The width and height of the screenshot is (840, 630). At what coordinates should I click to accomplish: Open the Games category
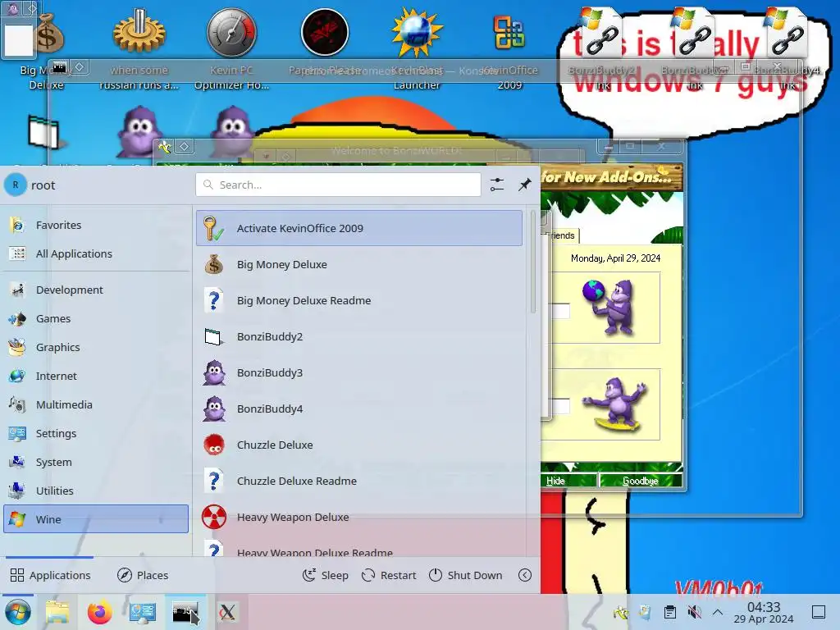[96, 318]
